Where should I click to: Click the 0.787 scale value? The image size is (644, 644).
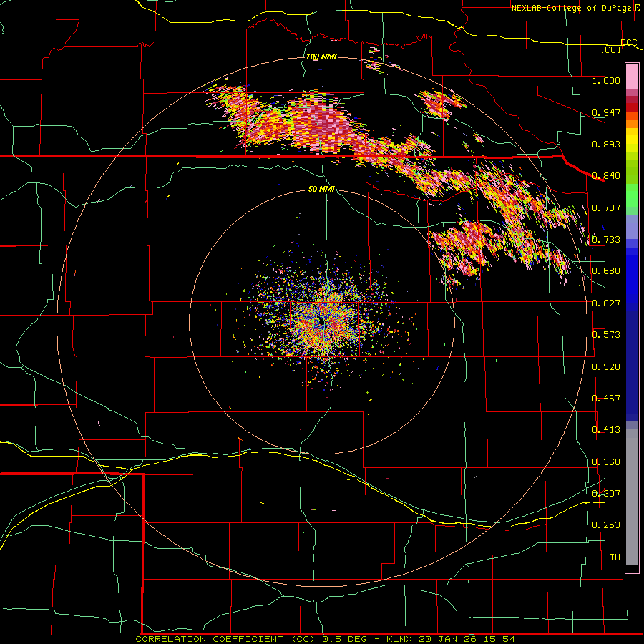[x=606, y=208]
